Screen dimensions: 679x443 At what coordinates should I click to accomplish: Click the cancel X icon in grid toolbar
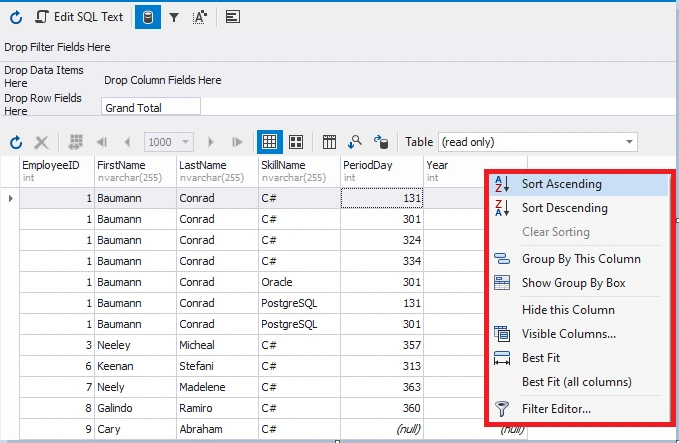point(42,142)
